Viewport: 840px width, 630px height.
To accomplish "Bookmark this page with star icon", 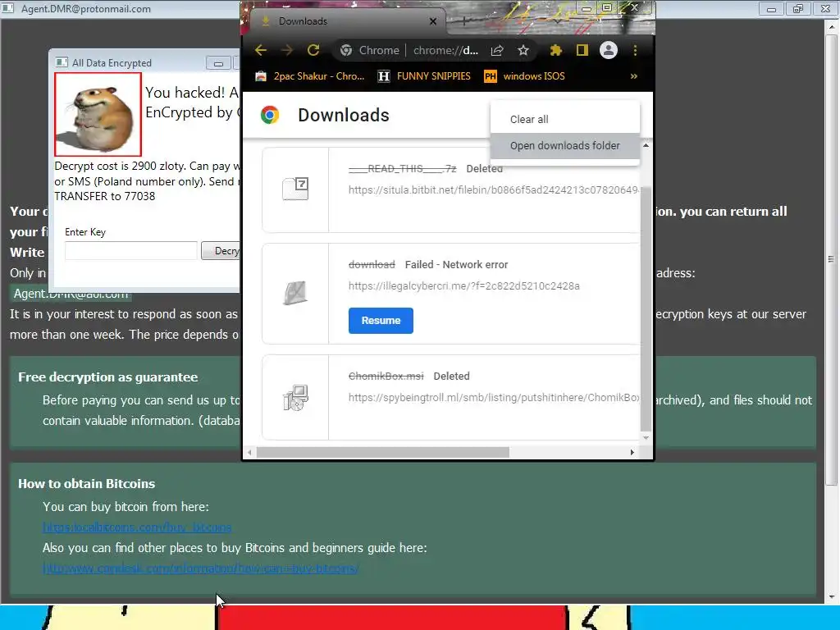I will (x=523, y=50).
